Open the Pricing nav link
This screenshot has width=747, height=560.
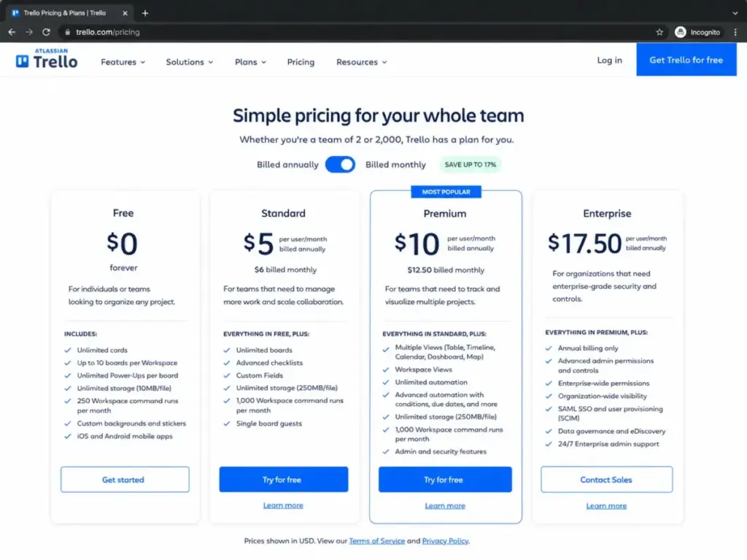[301, 62]
